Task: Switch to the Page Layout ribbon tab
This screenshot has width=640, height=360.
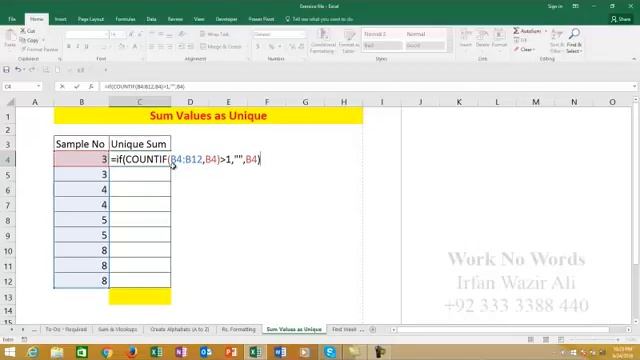Action: 91,19
